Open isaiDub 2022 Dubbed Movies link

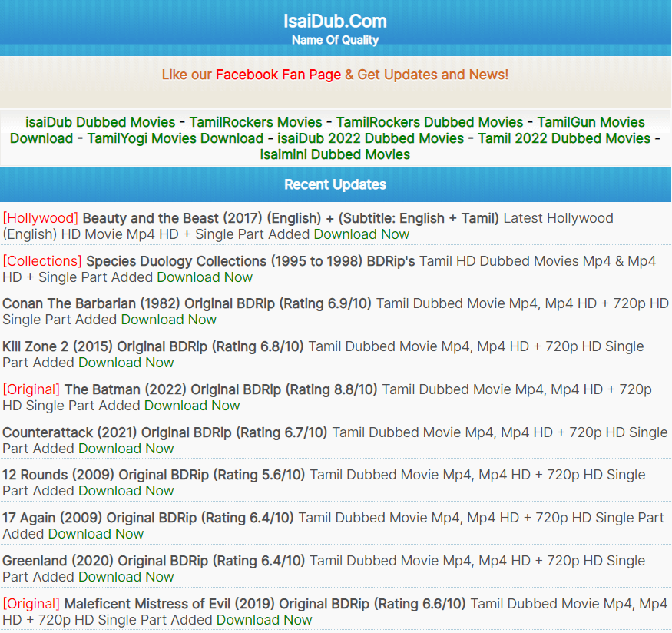click(370, 138)
